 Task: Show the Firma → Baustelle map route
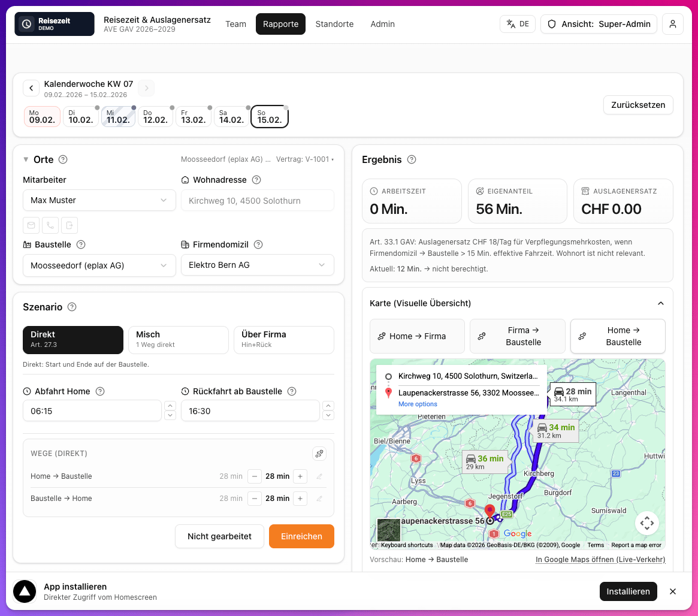pyautogui.click(x=517, y=336)
